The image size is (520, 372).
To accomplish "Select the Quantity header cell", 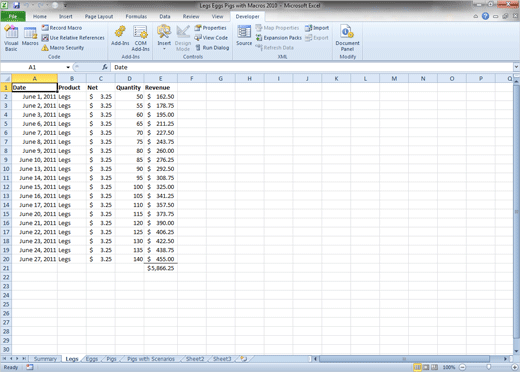I will 129,88.
